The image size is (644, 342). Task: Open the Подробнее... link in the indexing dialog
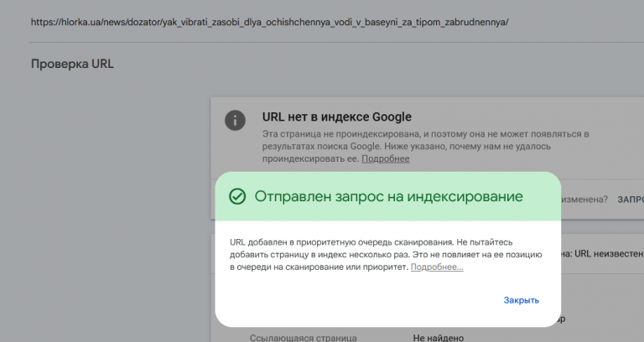[437, 267]
